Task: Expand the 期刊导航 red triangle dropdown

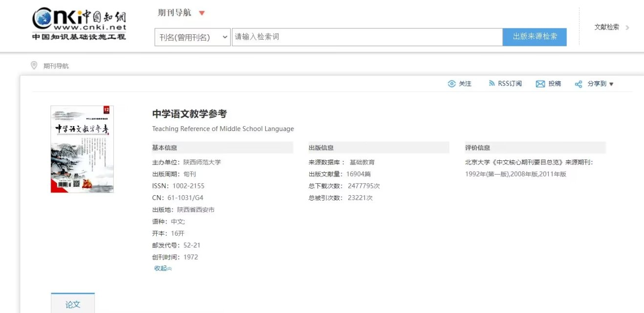Action: [x=202, y=13]
